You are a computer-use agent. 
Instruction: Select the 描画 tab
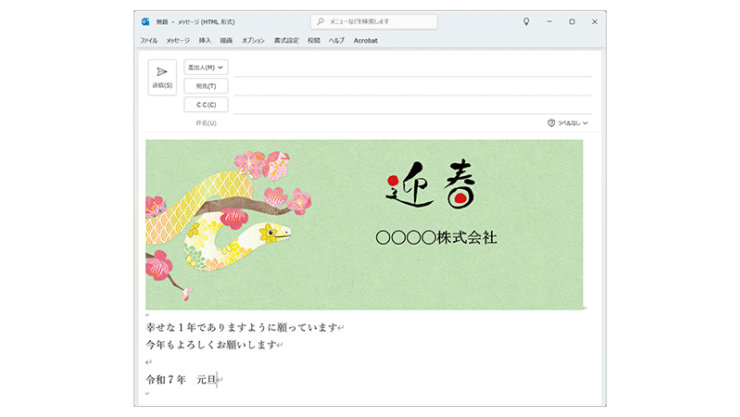click(226, 40)
